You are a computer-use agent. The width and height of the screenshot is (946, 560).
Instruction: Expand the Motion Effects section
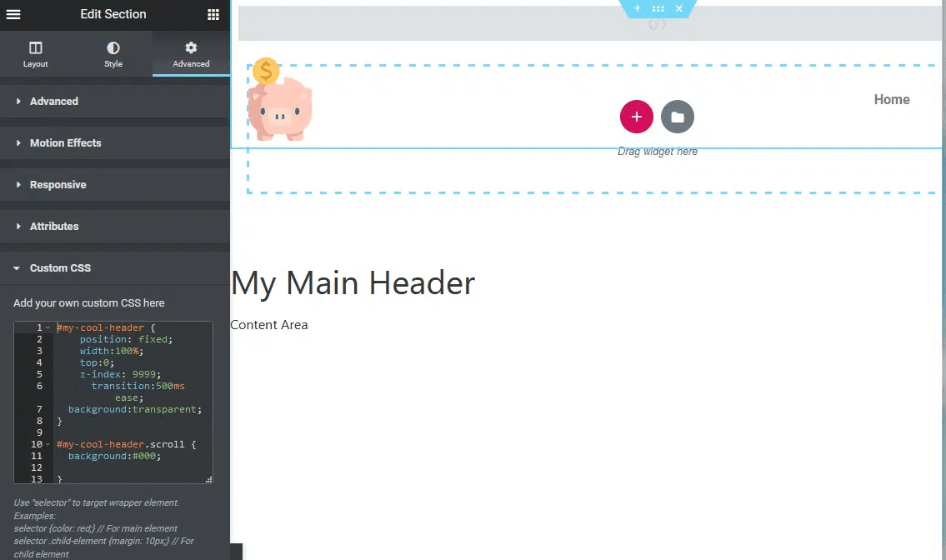point(67,142)
